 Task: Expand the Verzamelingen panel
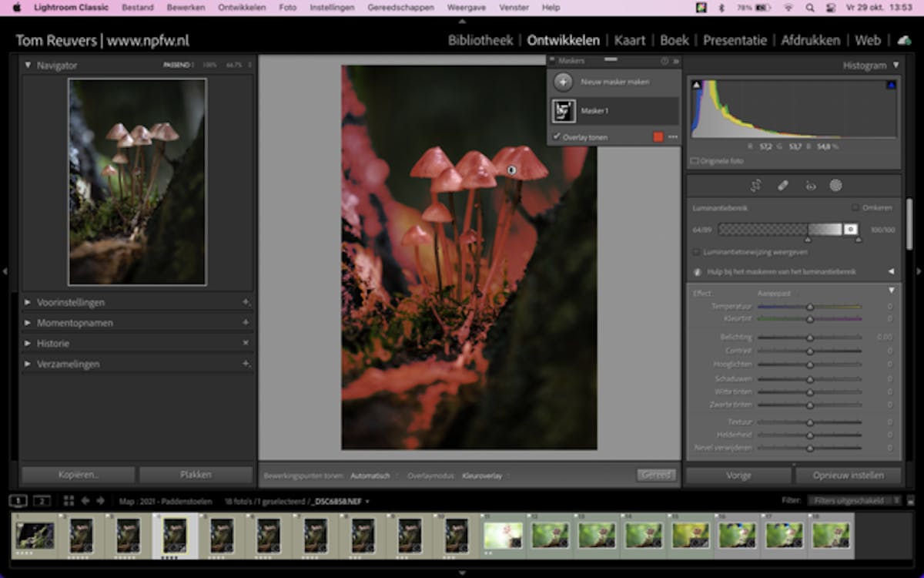(28, 363)
